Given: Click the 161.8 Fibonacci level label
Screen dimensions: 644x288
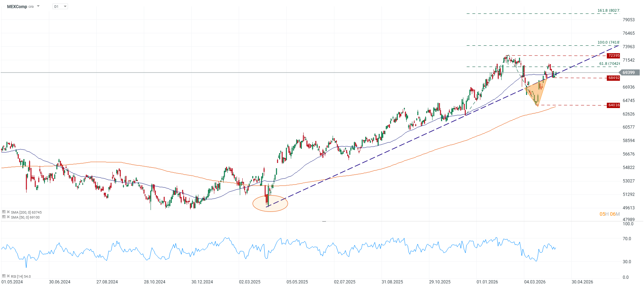Looking at the screenshot, I should 608,11.
